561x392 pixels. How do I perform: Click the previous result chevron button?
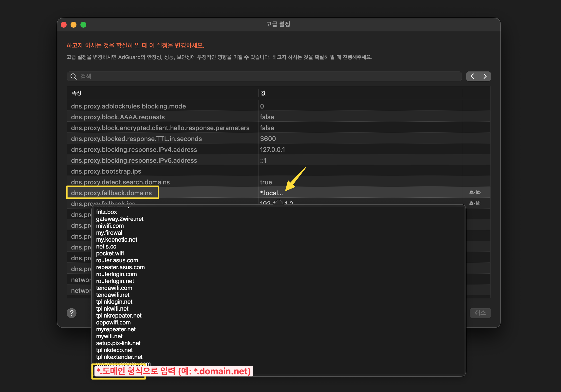click(x=472, y=76)
